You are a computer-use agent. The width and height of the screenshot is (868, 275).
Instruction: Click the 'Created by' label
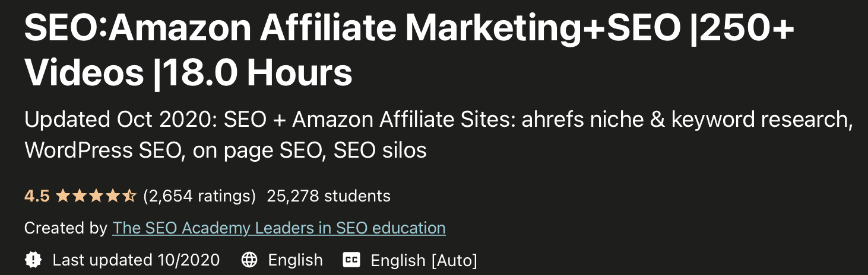click(x=66, y=228)
